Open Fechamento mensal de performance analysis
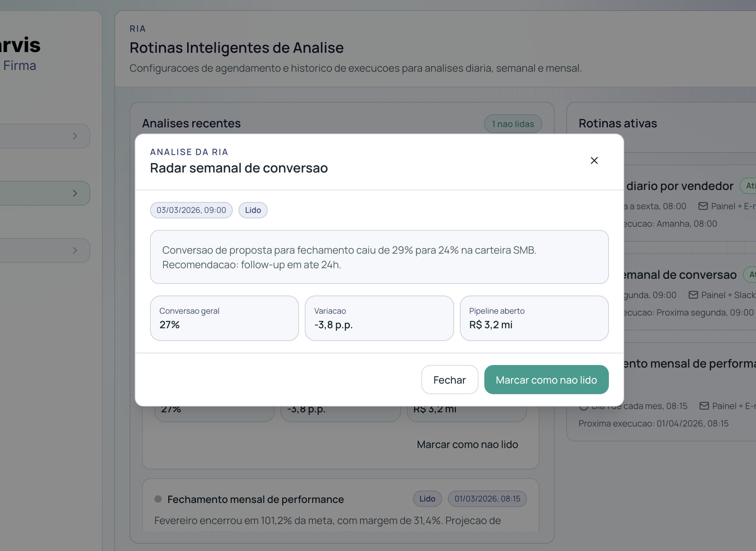756x551 pixels. (x=255, y=499)
